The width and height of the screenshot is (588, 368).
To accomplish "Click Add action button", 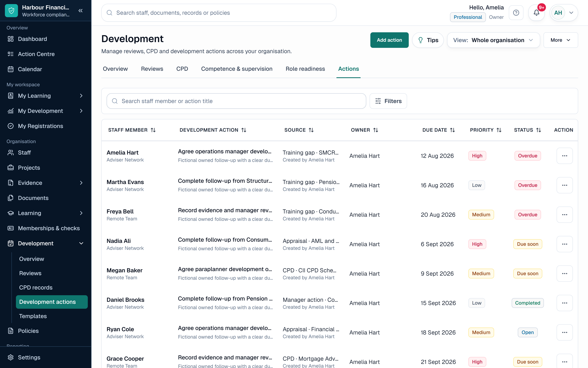I will [x=389, y=40].
